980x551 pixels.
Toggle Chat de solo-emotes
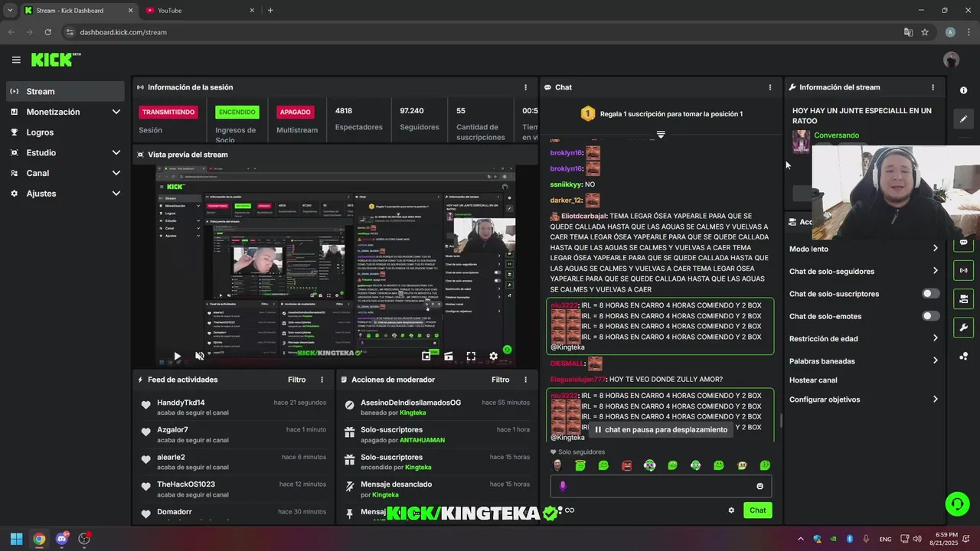[930, 316]
